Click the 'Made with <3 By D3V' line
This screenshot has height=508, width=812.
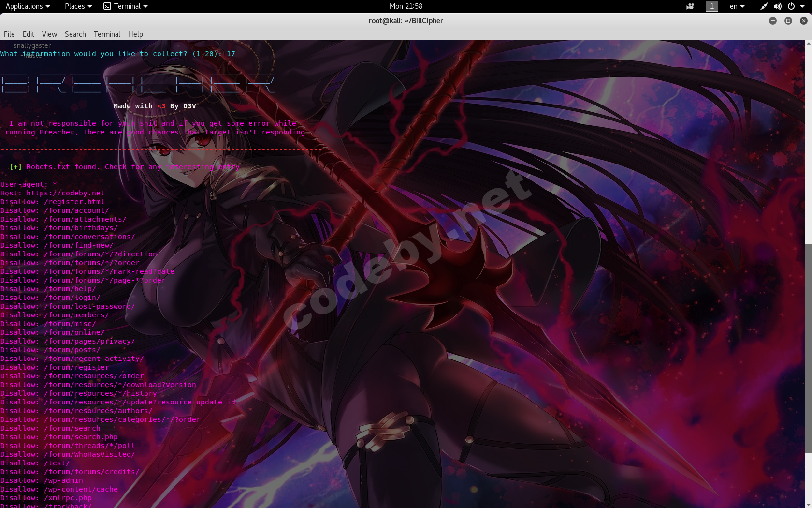(155, 106)
